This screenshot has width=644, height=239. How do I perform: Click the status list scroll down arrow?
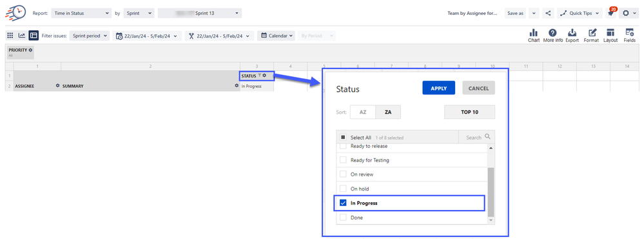click(491, 221)
